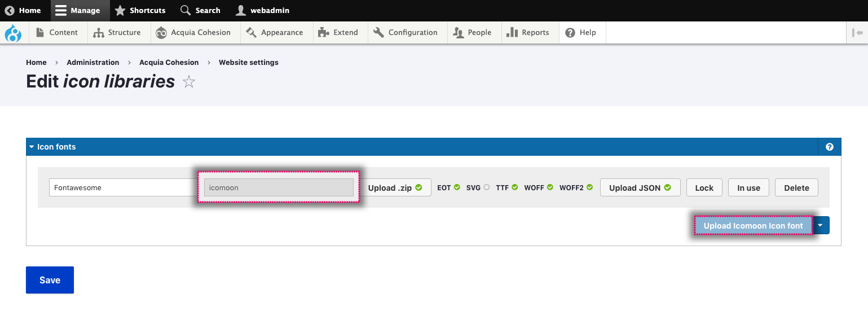Image resolution: width=868 pixels, height=311 pixels.
Task: Open the Content admin menu
Action: (x=57, y=32)
